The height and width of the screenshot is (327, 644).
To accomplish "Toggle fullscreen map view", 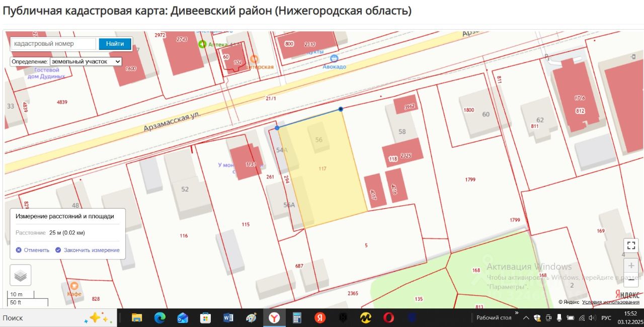I will click(x=631, y=246).
